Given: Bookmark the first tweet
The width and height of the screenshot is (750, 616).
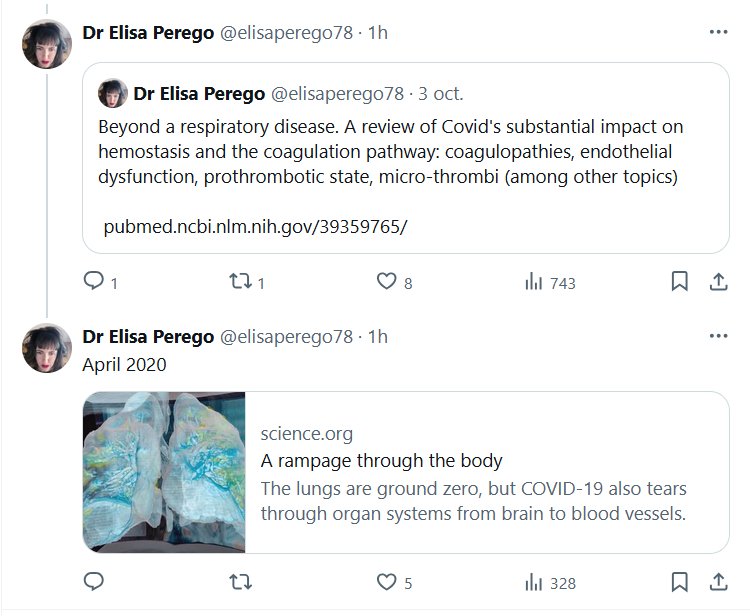Looking at the screenshot, I should coord(679,282).
